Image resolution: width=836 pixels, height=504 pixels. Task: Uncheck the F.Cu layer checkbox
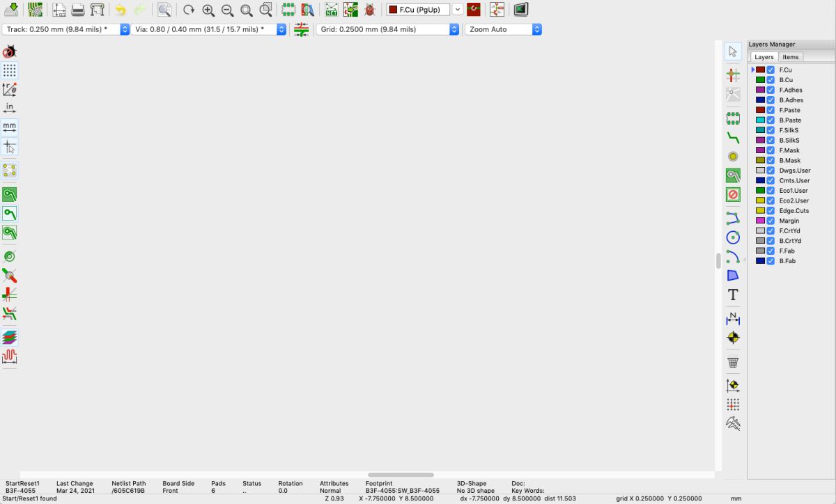pyautogui.click(x=771, y=70)
